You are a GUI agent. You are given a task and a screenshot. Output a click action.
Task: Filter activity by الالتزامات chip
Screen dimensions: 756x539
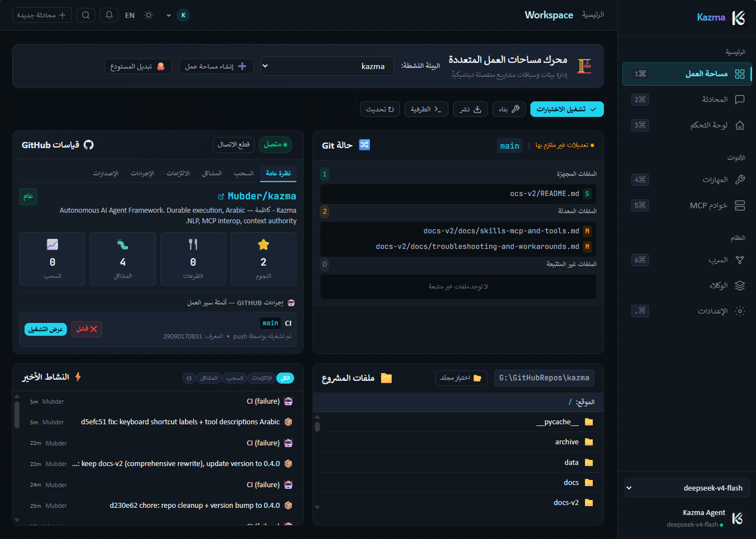pyautogui.click(x=262, y=378)
